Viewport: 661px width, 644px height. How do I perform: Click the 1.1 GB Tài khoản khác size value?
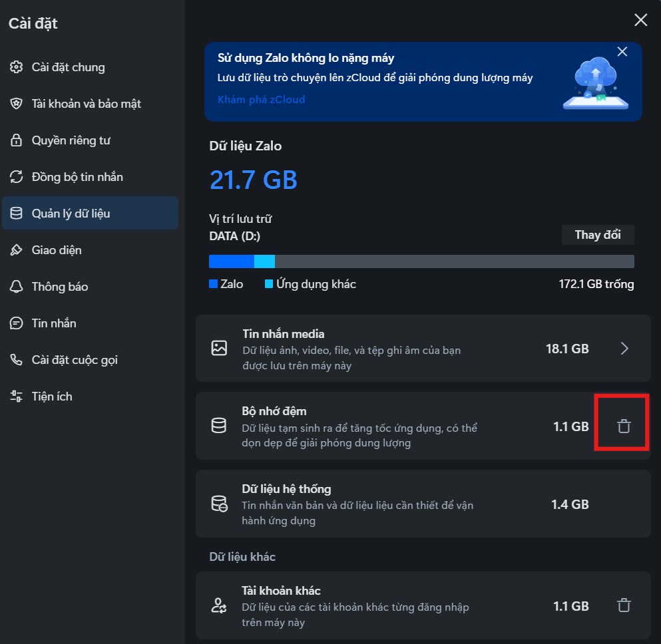click(570, 605)
